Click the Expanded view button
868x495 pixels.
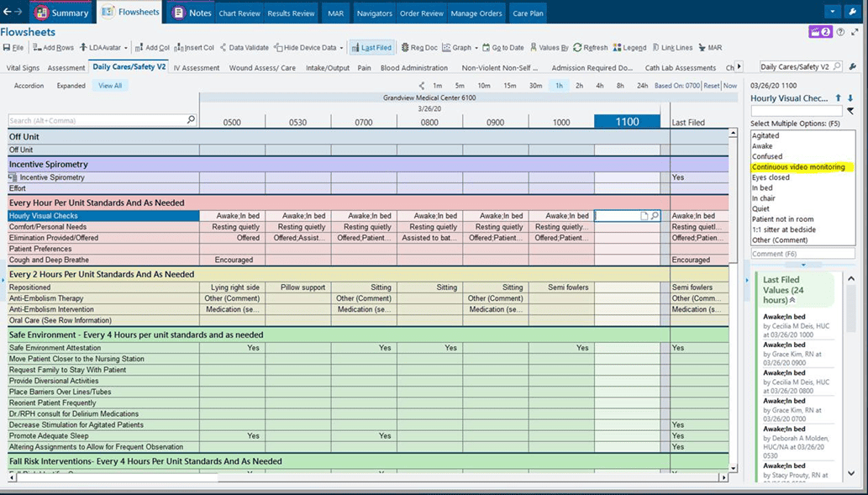coord(71,85)
